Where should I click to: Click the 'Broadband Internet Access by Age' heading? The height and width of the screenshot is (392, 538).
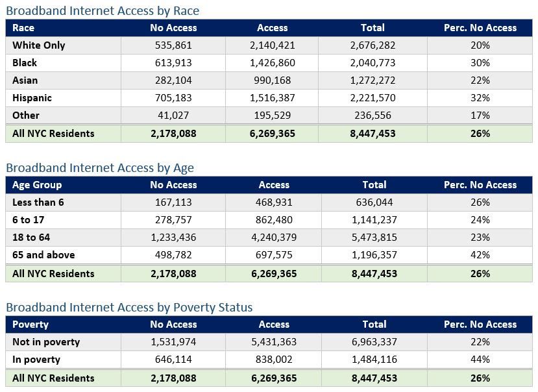click(100, 167)
